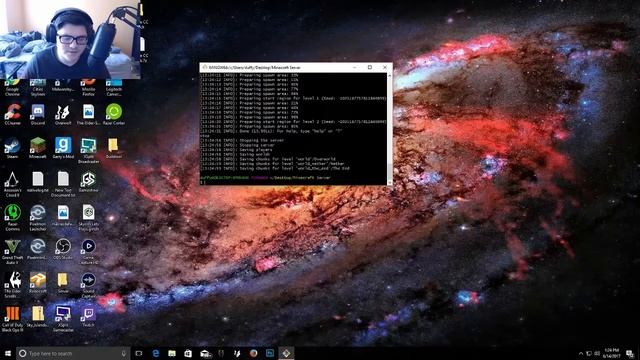640x360 pixels.
Task: Select the Game Capture HD shortcut
Action: click(x=88, y=252)
